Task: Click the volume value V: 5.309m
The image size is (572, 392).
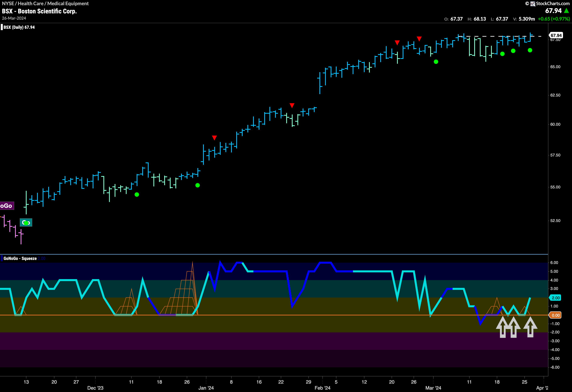Action: coord(524,19)
